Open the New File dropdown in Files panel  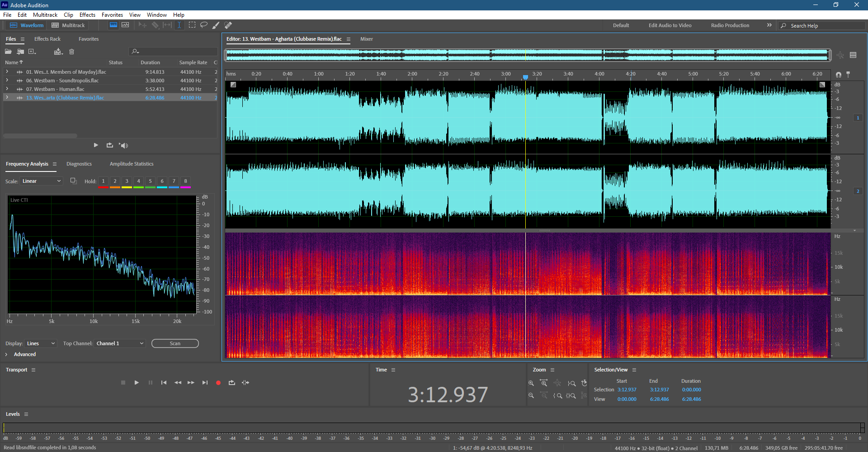[x=32, y=52]
